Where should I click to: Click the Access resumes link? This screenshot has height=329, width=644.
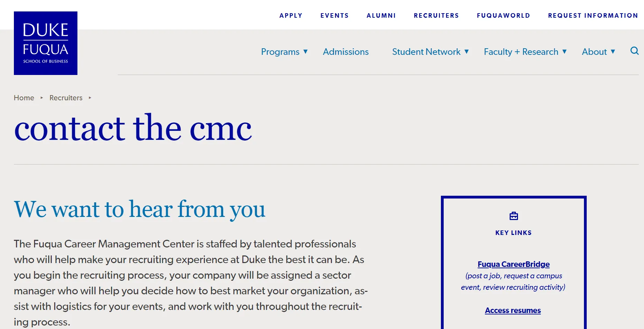pos(513,310)
